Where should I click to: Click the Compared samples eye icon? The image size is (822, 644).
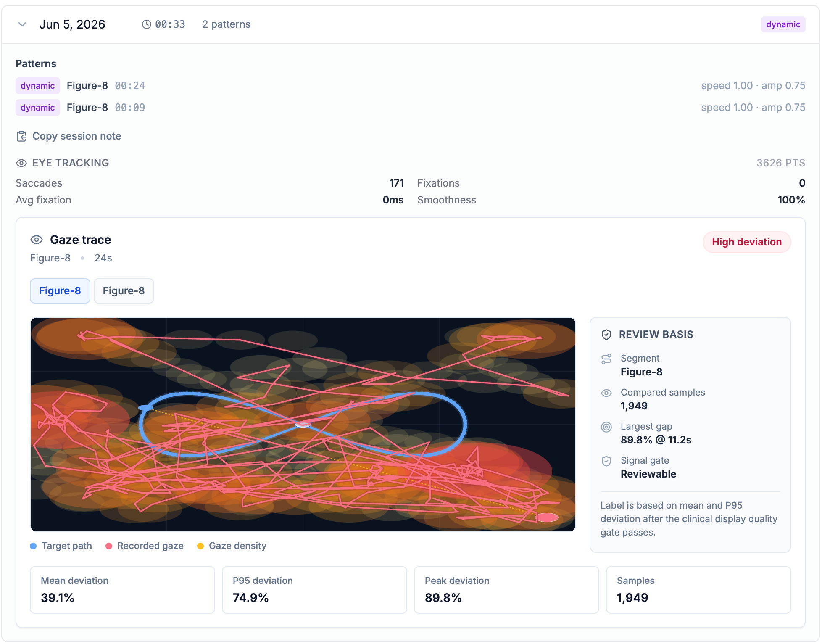click(606, 393)
